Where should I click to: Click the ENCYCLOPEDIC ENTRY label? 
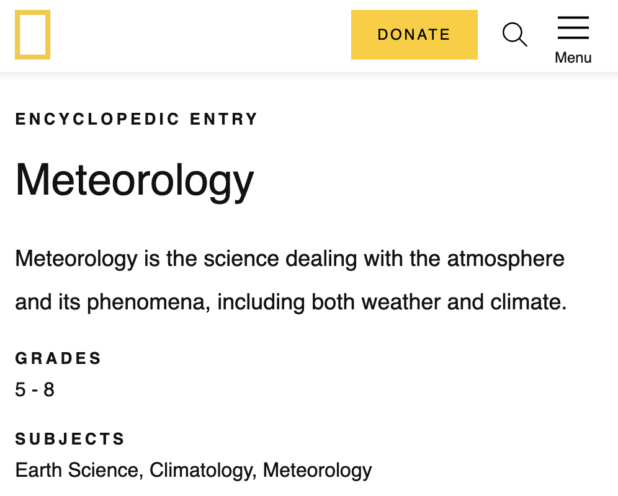point(136,119)
